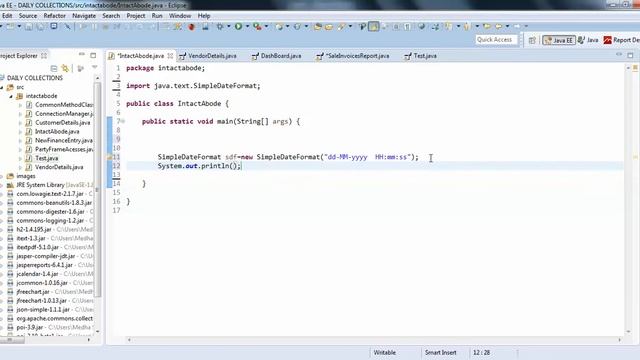Screen dimensions: 640x360
Task: Open Project Explorer View Menu triangle
Action: tap(95, 67)
